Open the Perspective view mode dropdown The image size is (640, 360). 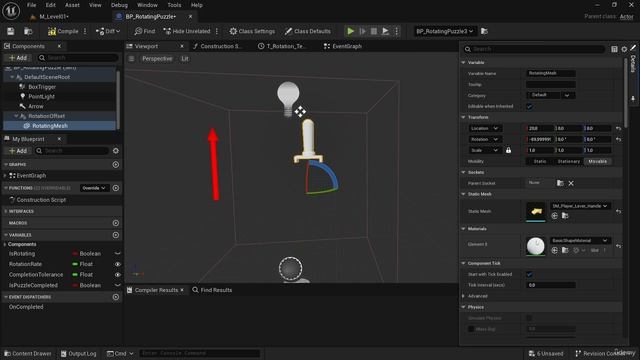pos(157,59)
